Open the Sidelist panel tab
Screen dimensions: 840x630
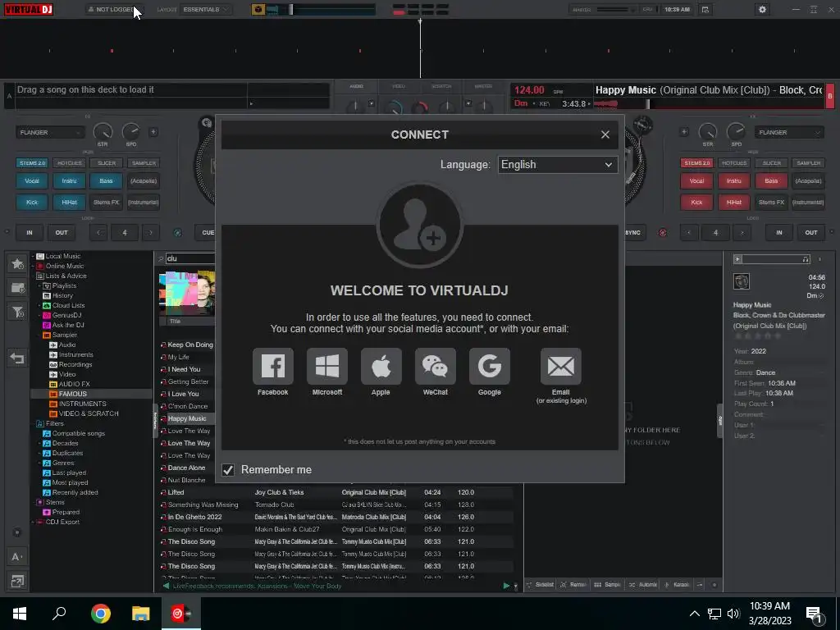coord(540,584)
